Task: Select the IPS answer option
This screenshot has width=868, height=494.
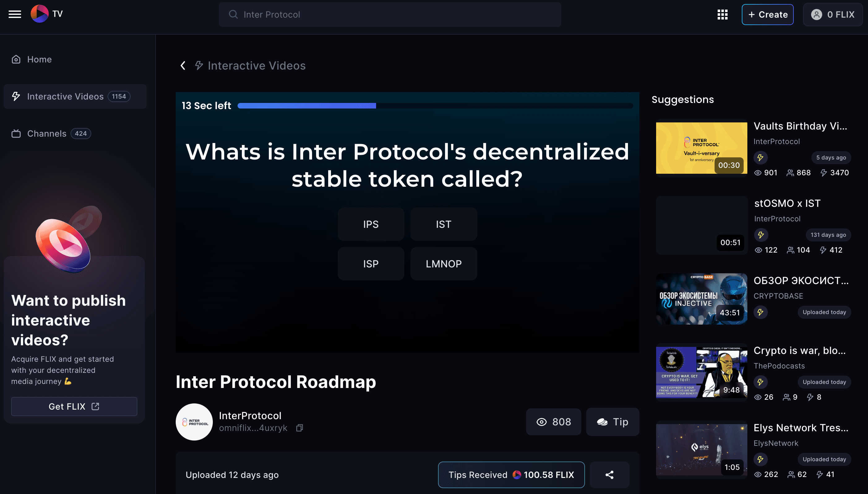Action: click(x=371, y=224)
